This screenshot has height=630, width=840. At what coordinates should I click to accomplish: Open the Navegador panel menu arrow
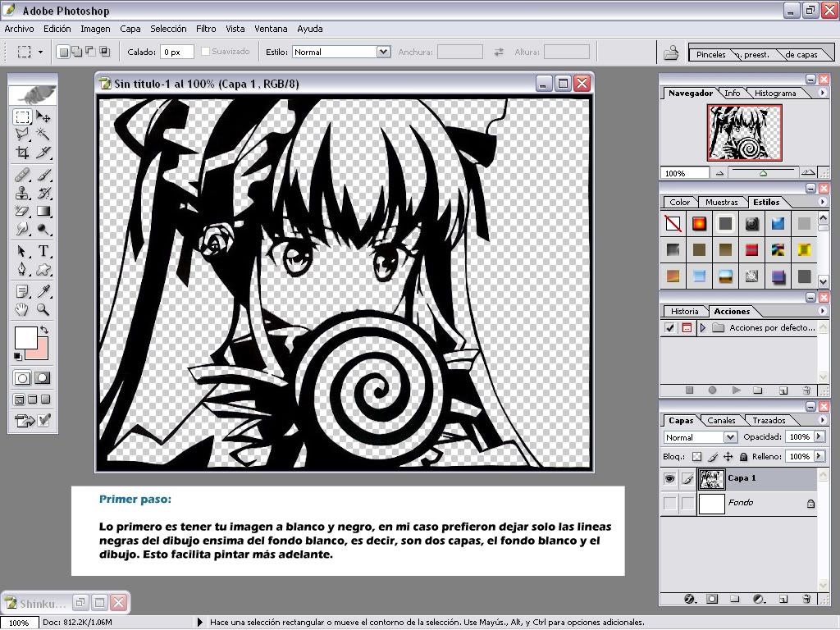822,93
